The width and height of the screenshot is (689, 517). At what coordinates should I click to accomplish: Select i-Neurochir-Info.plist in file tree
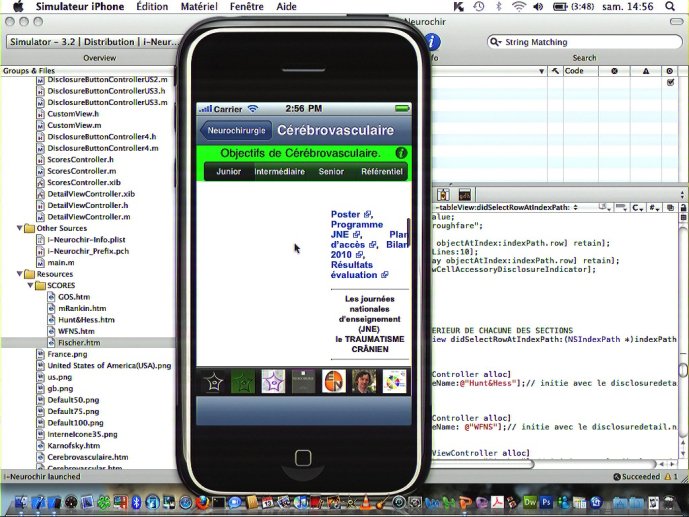click(86, 239)
